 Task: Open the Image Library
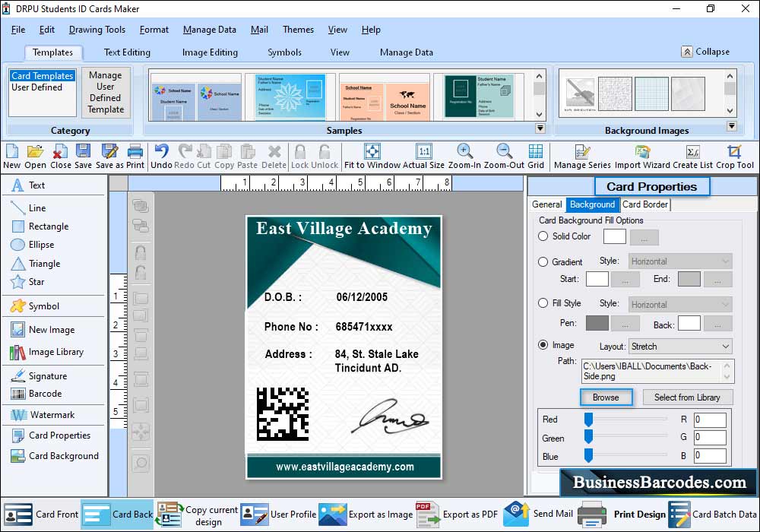coord(47,352)
